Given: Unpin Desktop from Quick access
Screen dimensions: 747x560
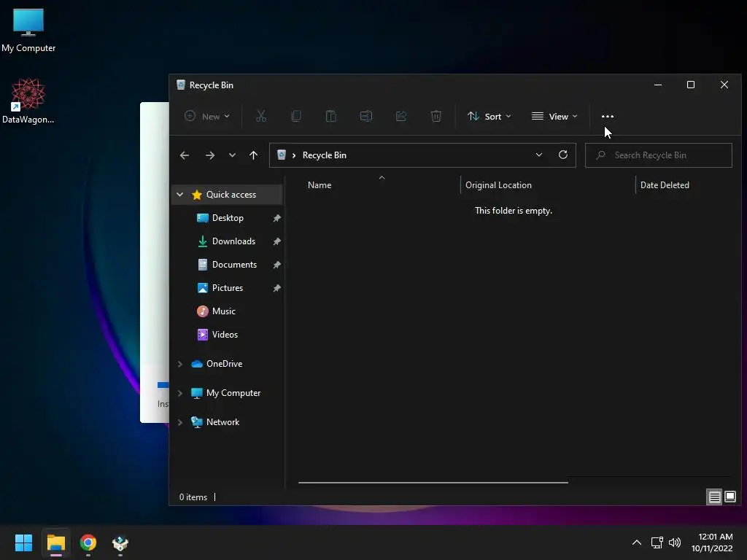Looking at the screenshot, I should tap(276, 218).
